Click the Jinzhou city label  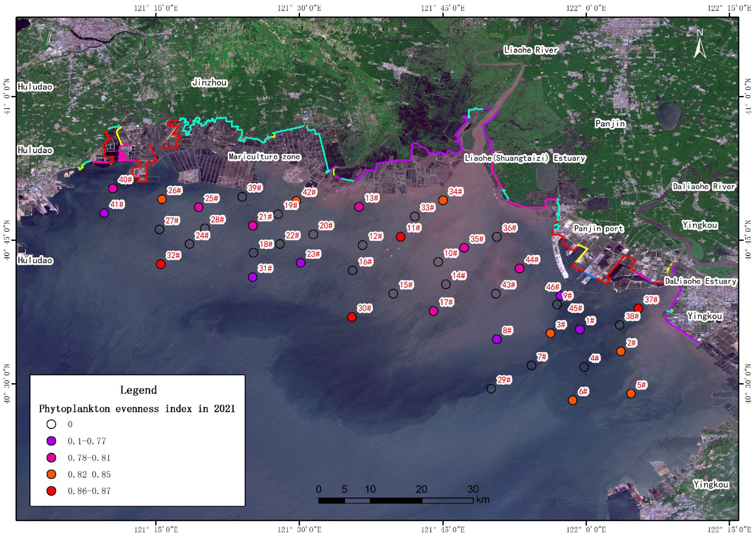pos(209,83)
